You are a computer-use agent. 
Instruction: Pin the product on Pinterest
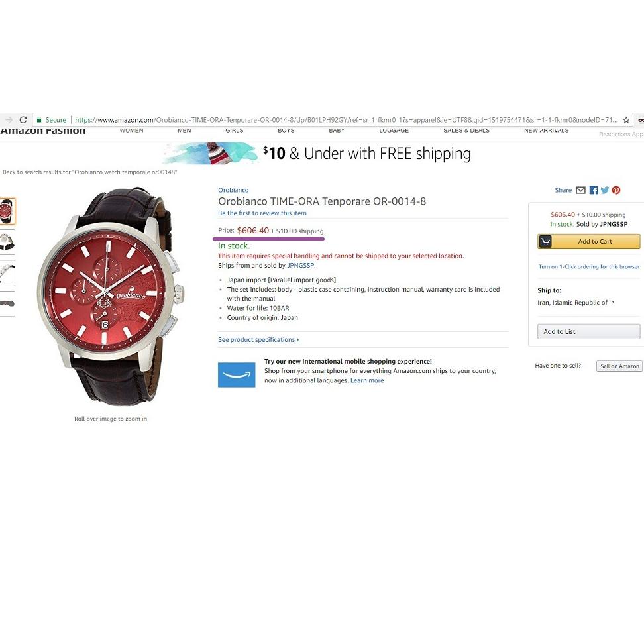[616, 190]
